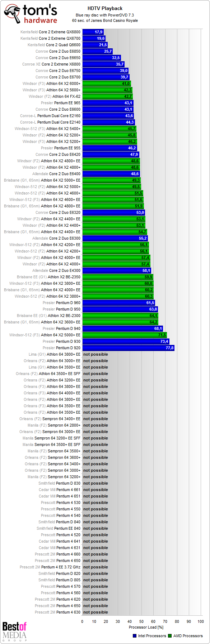Click 'not possible' for Lima (G1) Athlon 64 3800+ EE

pyautogui.click(x=95, y=354)
